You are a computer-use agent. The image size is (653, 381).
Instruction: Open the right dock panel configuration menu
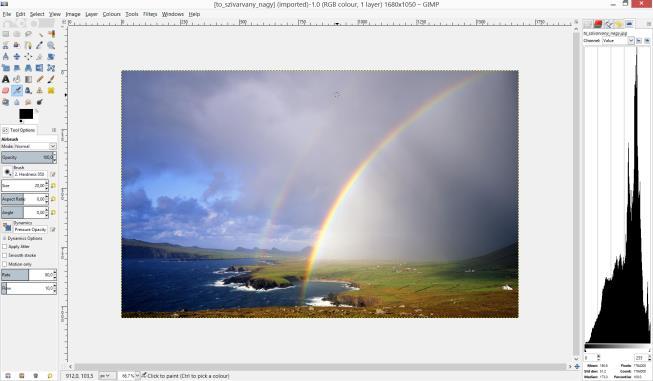click(x=648, y=24)
